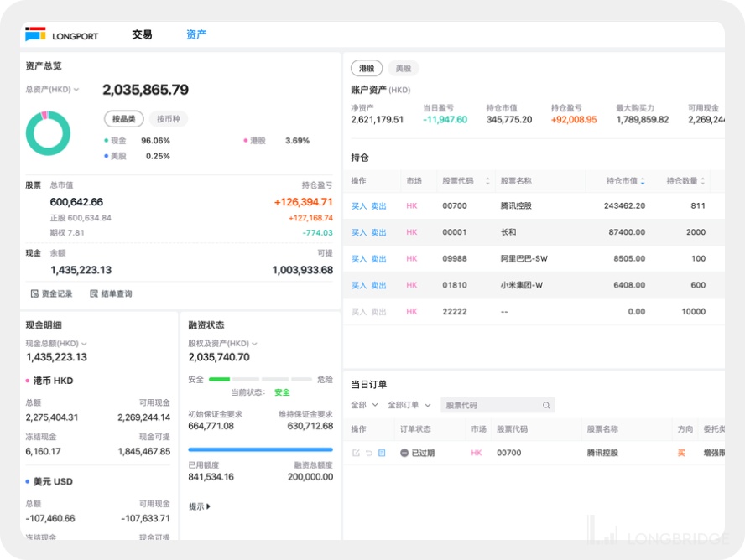Switch holdings to 美股 market
745x560 pixels.
pyautogui.click(x=403, y=69)
